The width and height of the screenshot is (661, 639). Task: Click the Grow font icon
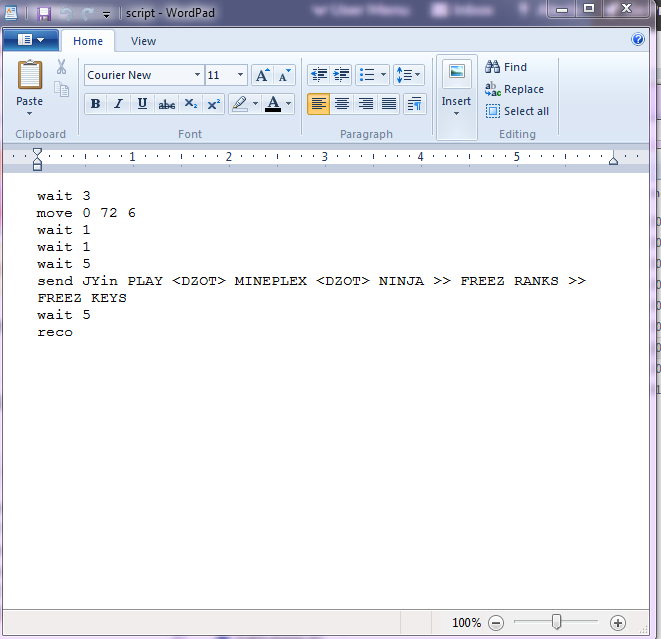(x=263, y=75)
